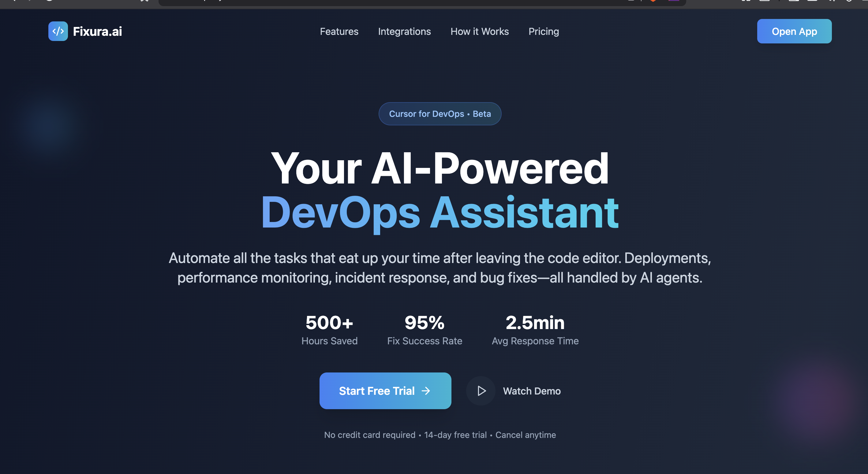Screen dimensions: 868x474
Task: Click the play icon beside Watch Demo
Action: click(481, 391)
